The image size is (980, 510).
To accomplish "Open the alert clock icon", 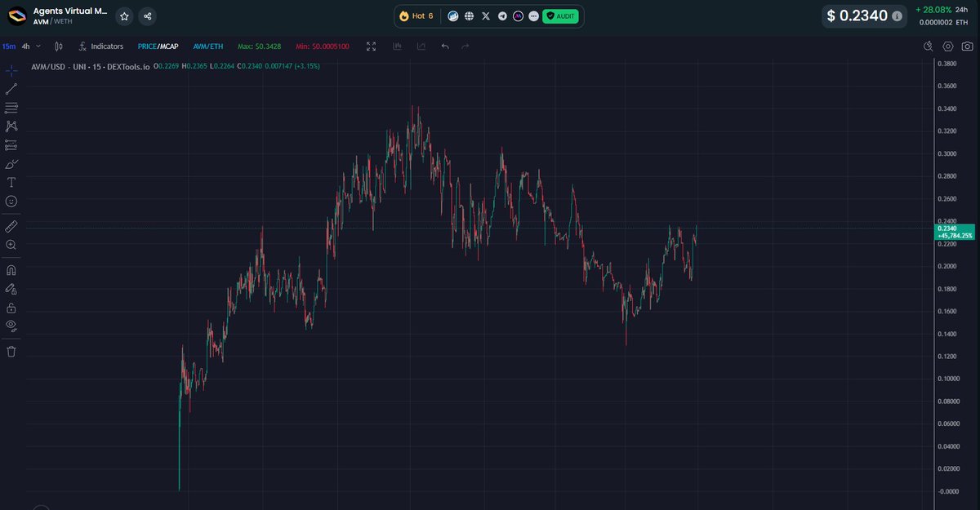I will (928, 47).
